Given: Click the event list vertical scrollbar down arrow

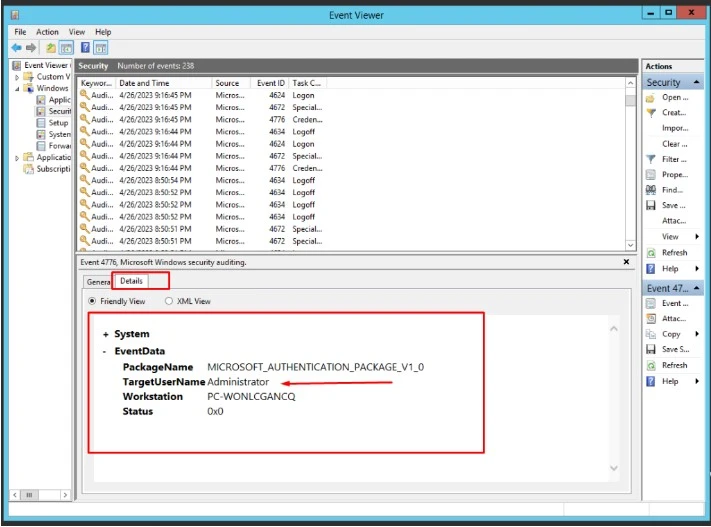Looking at the screenshot, I should click(630, 245).
